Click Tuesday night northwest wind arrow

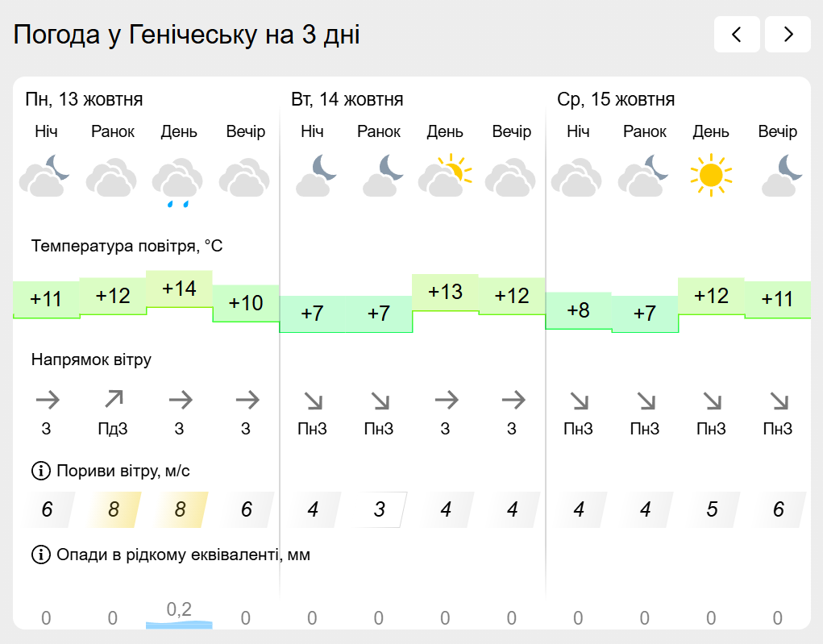(312, 400)
